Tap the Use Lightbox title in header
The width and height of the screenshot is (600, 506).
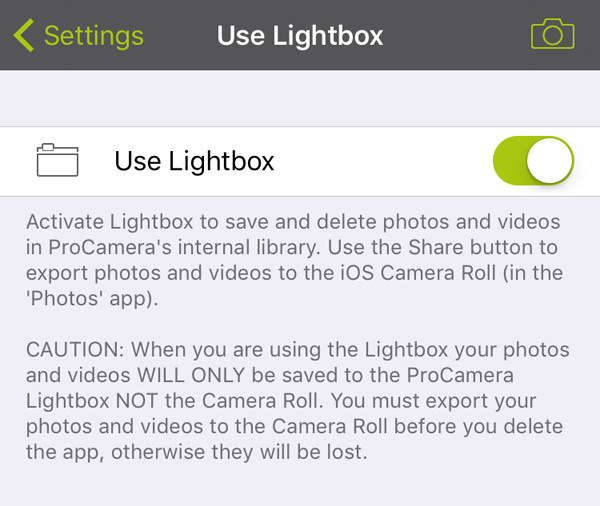pyautogui.click(x=300, y=36)
